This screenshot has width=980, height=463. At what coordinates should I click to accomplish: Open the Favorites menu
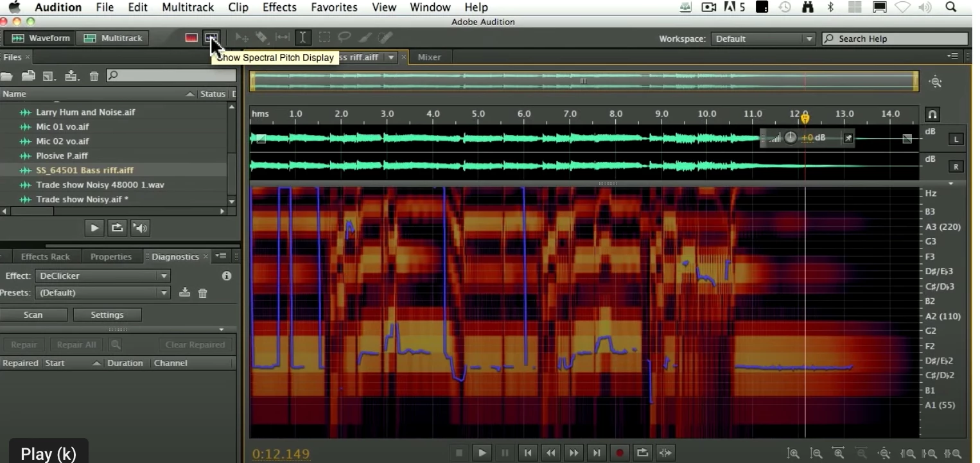tap(334, 8)
